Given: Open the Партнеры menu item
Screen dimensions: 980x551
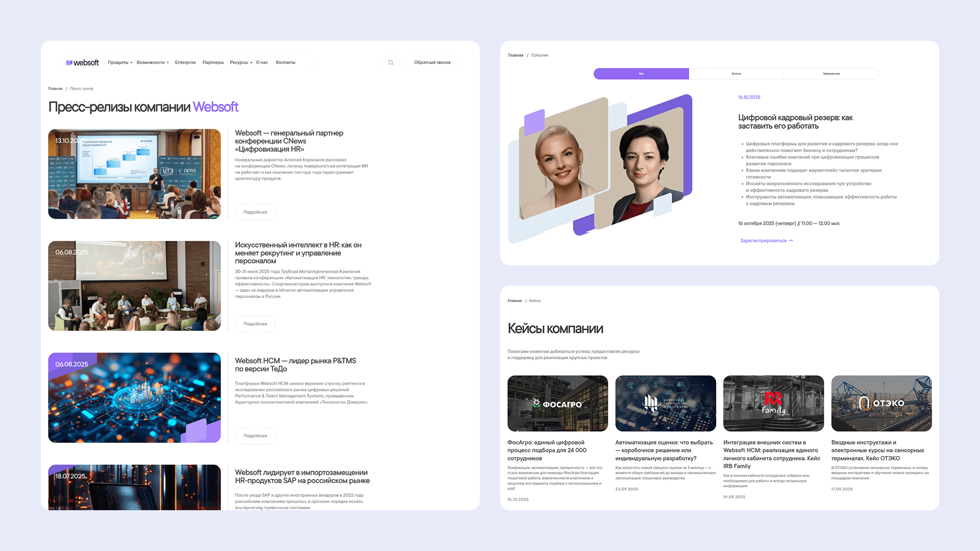Looking at the screenshot, I should (x=213, y=63).
